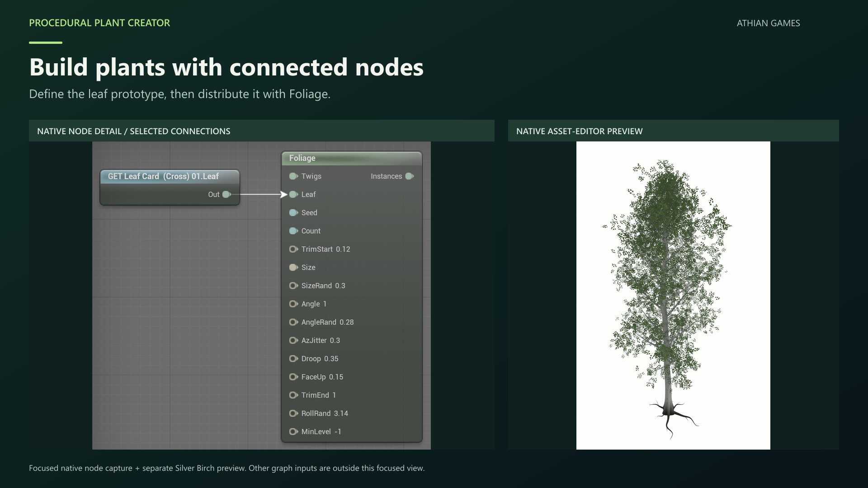Click the PROCEDURAL PLANT CREATOR heading
The image size is (868, 488).
99,23
